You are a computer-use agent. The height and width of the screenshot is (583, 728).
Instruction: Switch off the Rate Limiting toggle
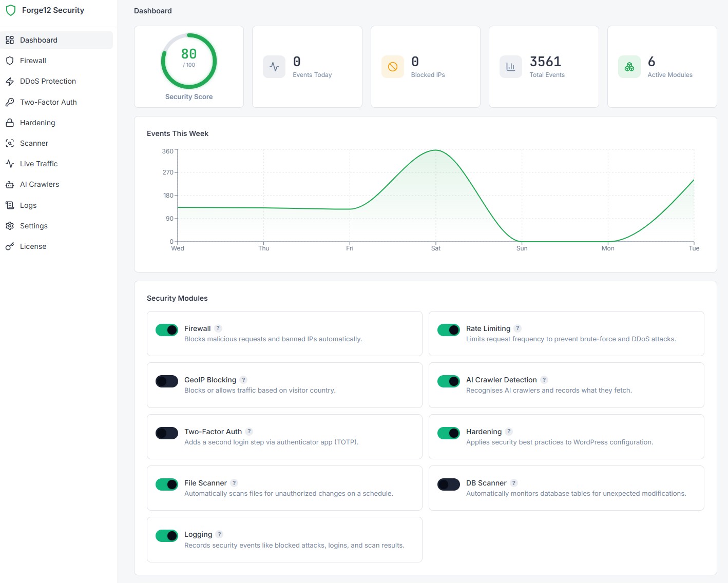pos(449,330)
